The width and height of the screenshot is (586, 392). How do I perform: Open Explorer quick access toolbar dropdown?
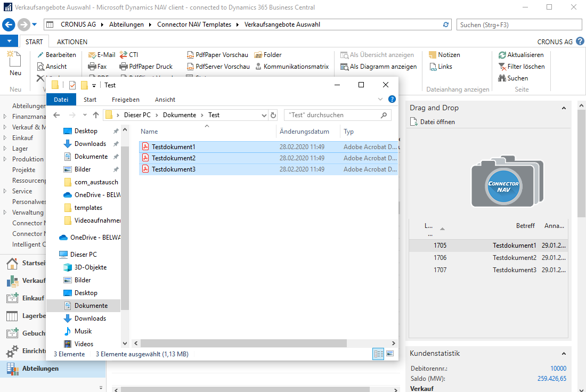[94, 86]
